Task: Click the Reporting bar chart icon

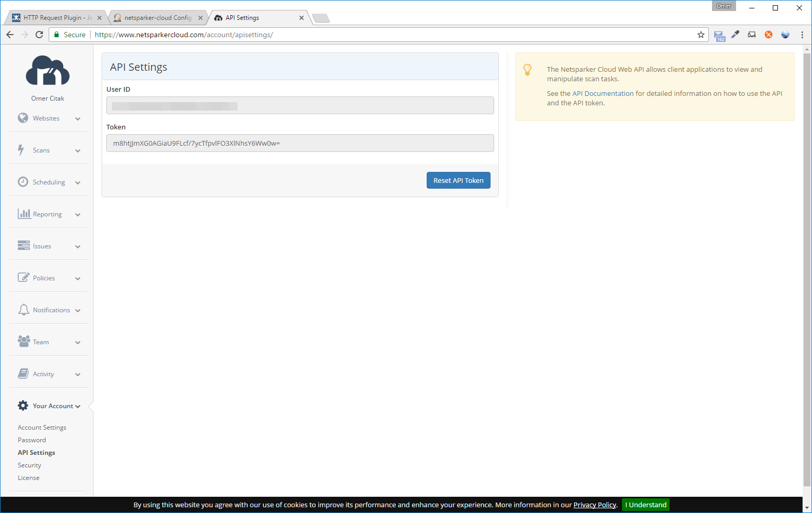Action: tap(23, 213)
